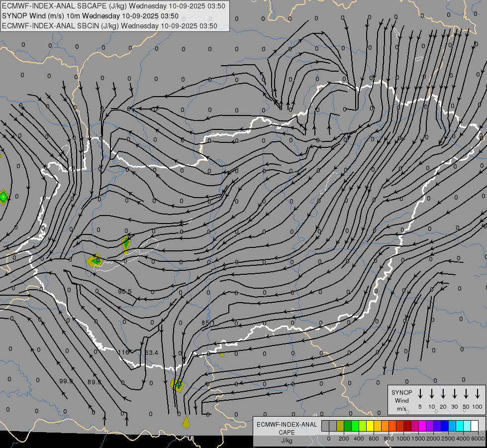The height and width of the screenshot is (448, 487).
Task: Pick the dark red swatch at the 1000 tick
Action: pyautogui.click(x=407, y=426)
